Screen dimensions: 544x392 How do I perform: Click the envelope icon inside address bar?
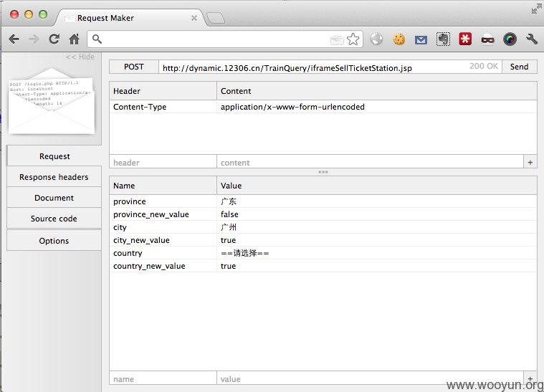(337, 40)
